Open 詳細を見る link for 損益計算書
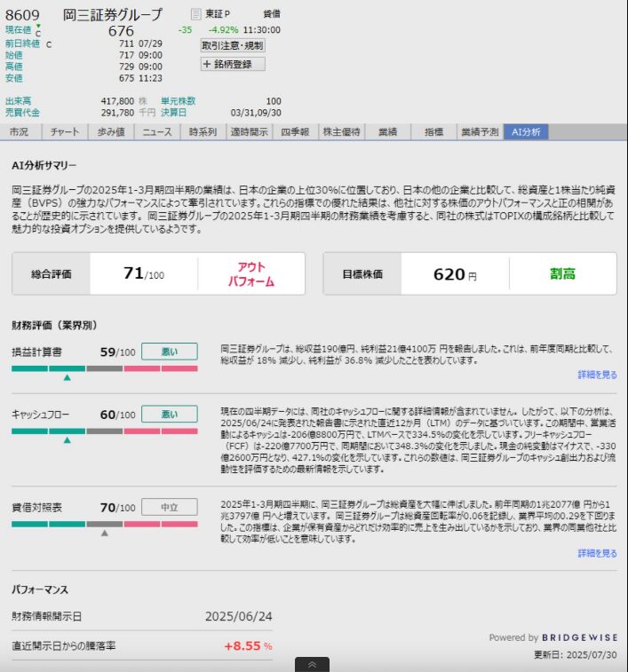Screen dimensions: 628x672 [597, 375]
